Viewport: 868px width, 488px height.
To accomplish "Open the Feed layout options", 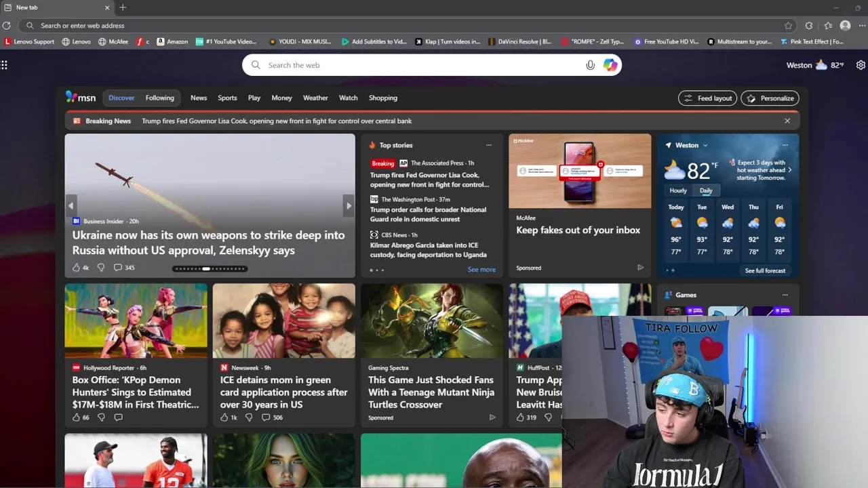I will pyautogui.click(x=707, y=98).
